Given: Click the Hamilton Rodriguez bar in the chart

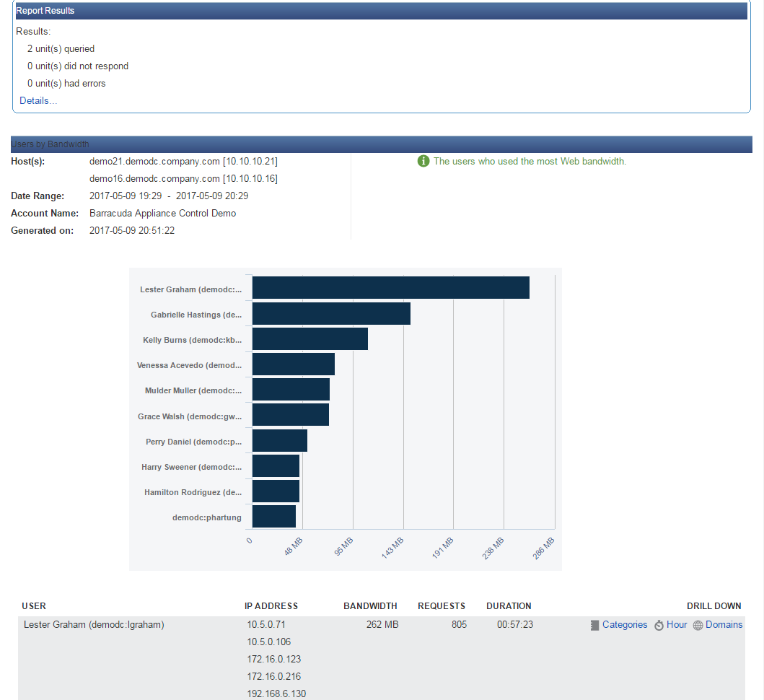Looking at the screenshot, I should [276, 491].
